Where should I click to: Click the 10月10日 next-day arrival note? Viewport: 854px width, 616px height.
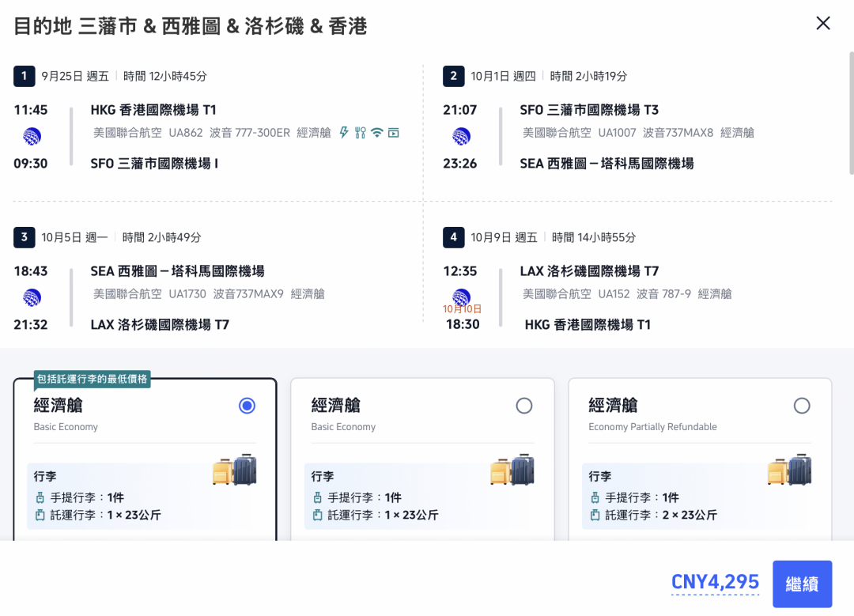point(462,309)
